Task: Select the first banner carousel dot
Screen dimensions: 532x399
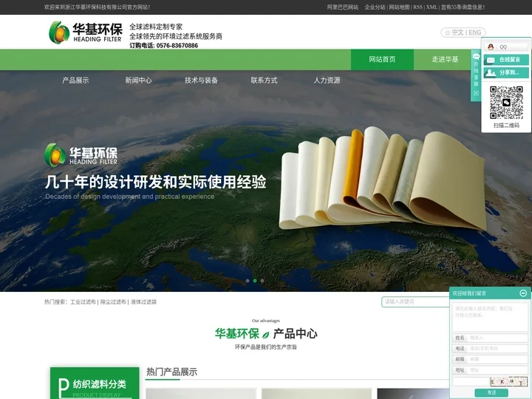Action: (248, 281)
